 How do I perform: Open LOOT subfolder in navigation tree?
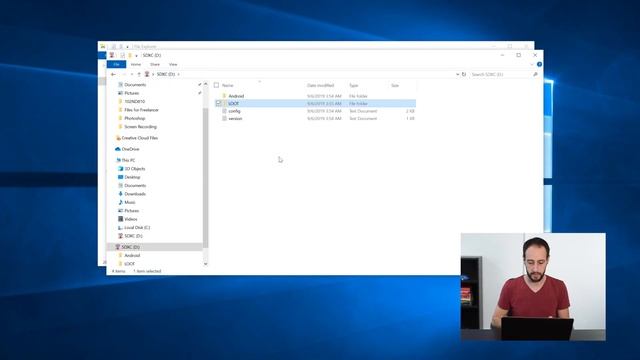click(x=129, y=264)
